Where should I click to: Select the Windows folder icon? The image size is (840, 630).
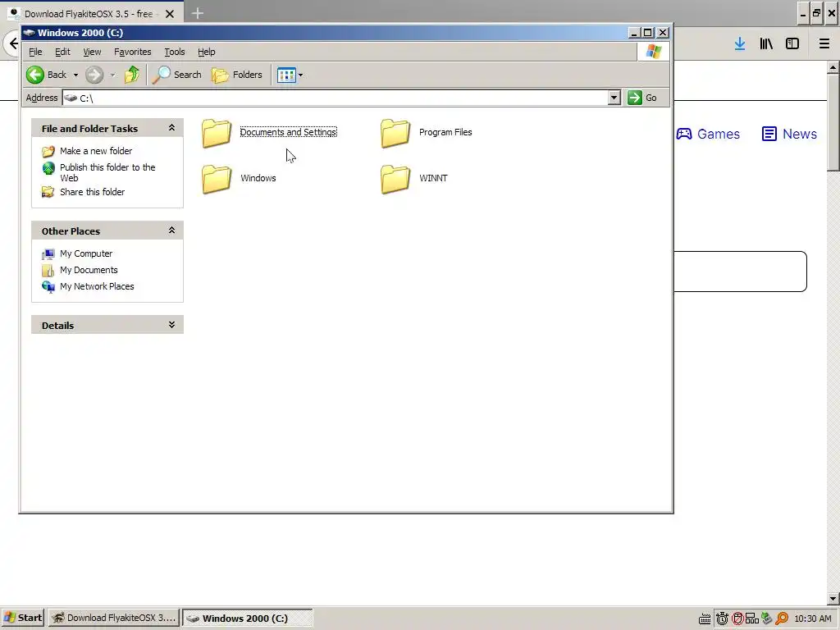217,179
